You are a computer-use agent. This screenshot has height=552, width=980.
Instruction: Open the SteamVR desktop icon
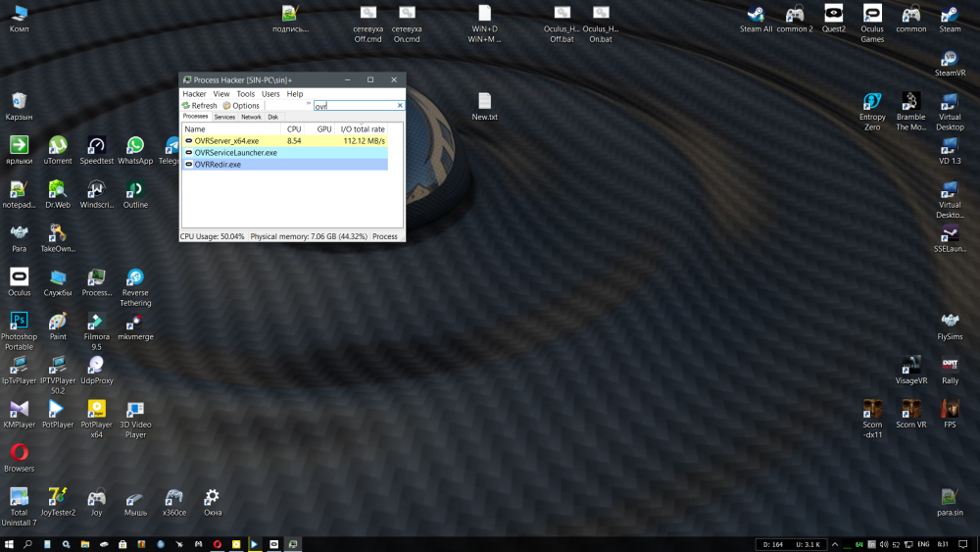tap(950, 63)
